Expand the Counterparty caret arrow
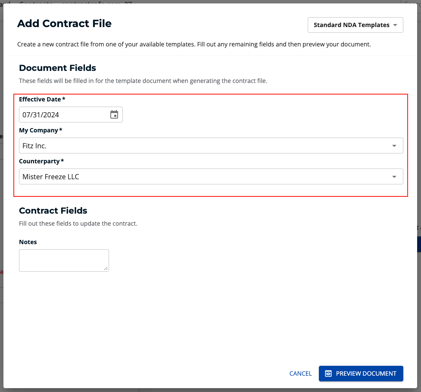This screenshot has height=392, width=421. point(394,177)
